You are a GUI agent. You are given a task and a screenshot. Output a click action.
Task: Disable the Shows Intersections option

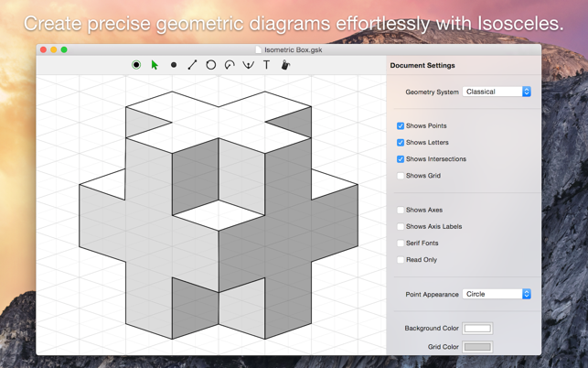click(401, 159)
